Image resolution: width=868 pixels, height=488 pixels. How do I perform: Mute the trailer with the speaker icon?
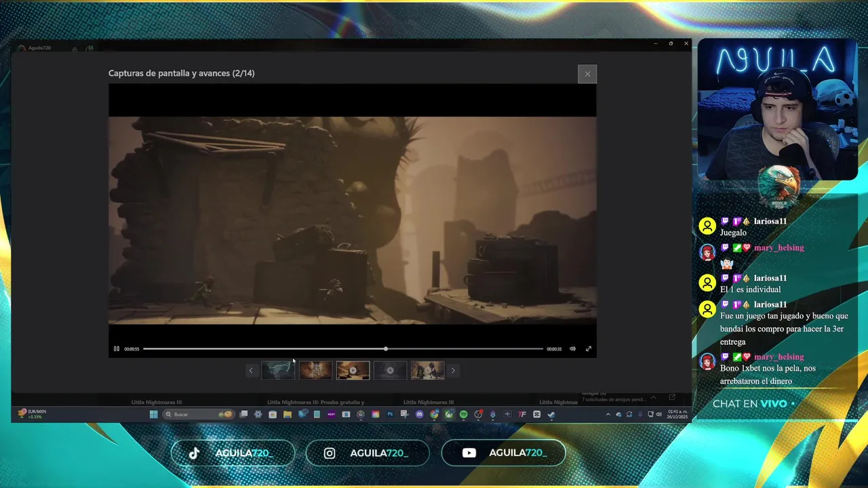click(572, 348)
